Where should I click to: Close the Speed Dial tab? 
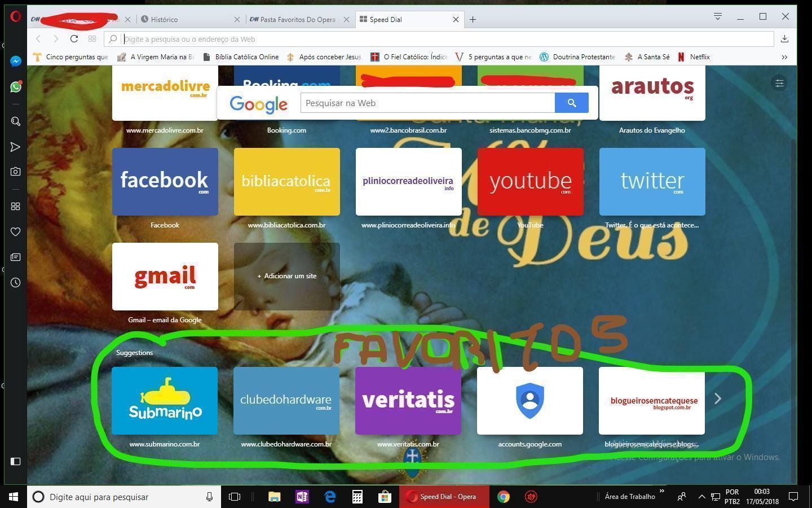456,19
